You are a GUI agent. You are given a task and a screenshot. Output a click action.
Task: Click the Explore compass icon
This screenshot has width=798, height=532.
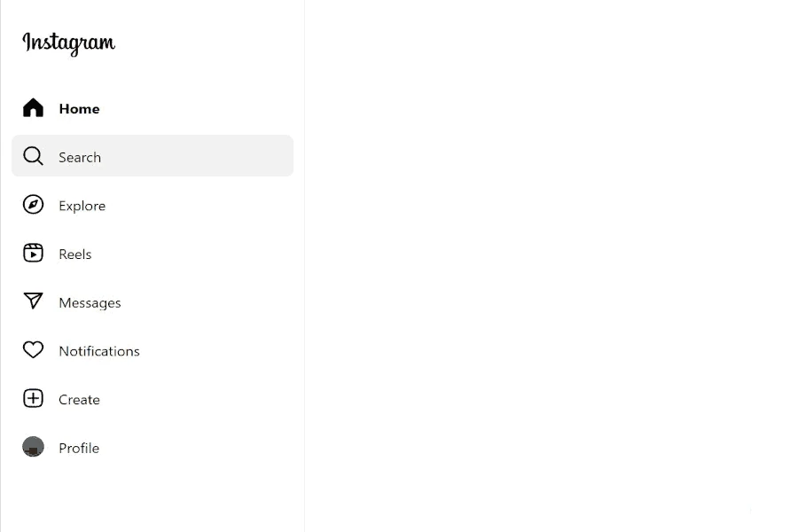tap(33, 205)
